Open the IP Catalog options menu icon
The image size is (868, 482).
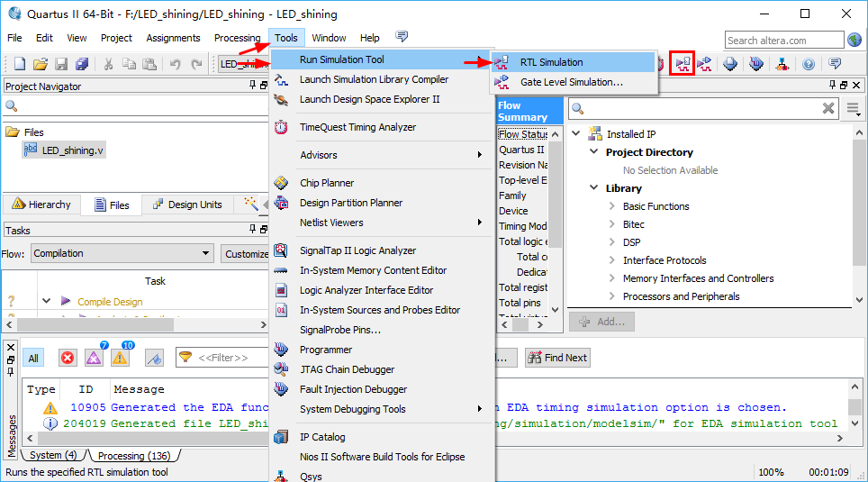(854, 109)
